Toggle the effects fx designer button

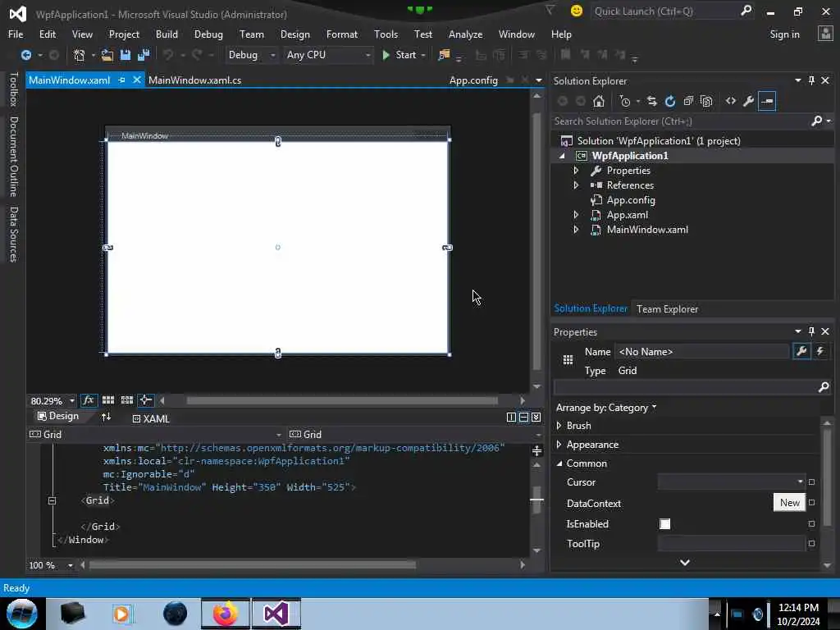coord(89,400)
